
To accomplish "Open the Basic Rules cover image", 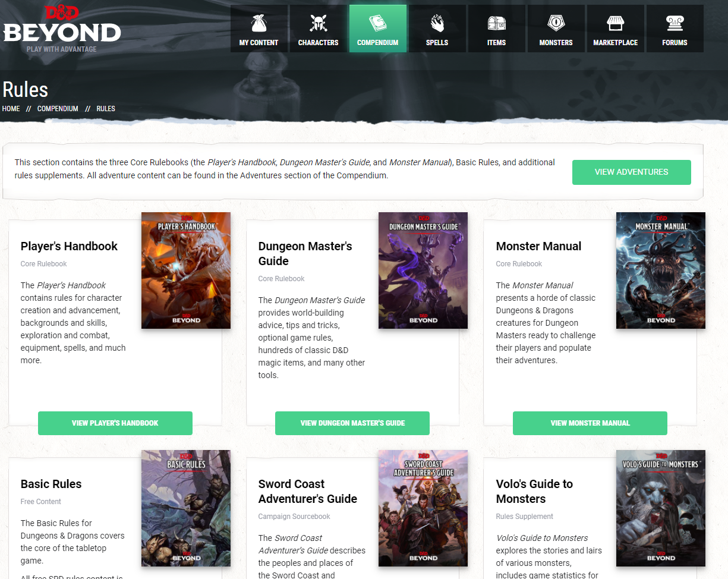I will pyautogui.click(x=186, y=508).
